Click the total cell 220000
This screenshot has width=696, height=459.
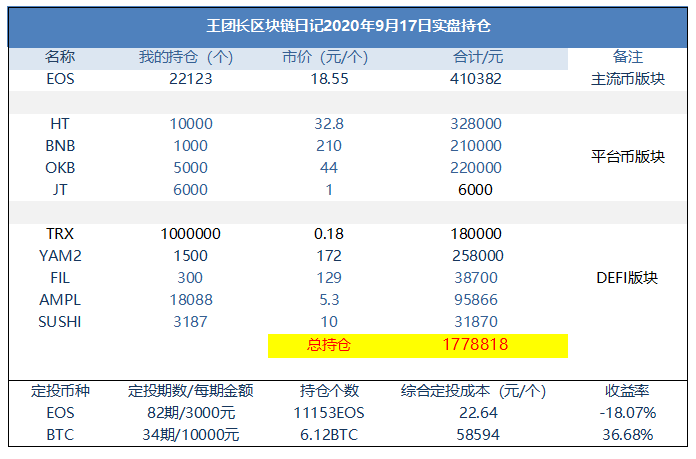click(476, 168)
